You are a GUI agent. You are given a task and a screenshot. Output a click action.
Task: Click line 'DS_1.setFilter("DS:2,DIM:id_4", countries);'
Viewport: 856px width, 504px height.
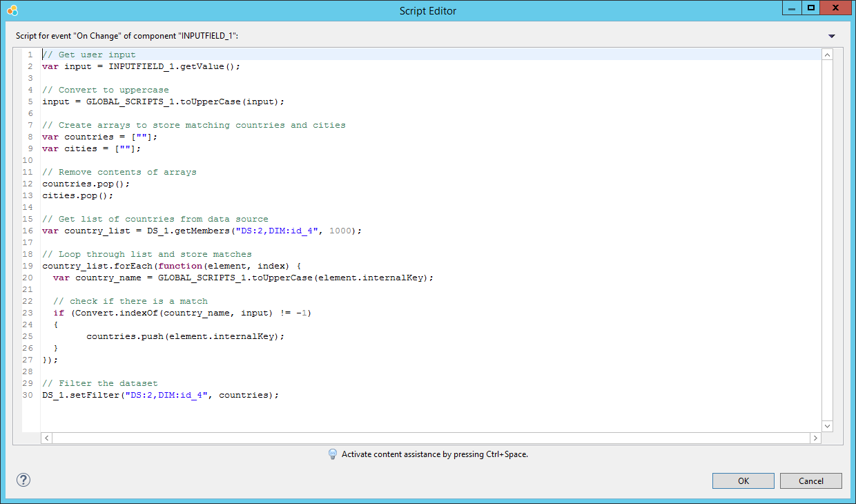161,395
